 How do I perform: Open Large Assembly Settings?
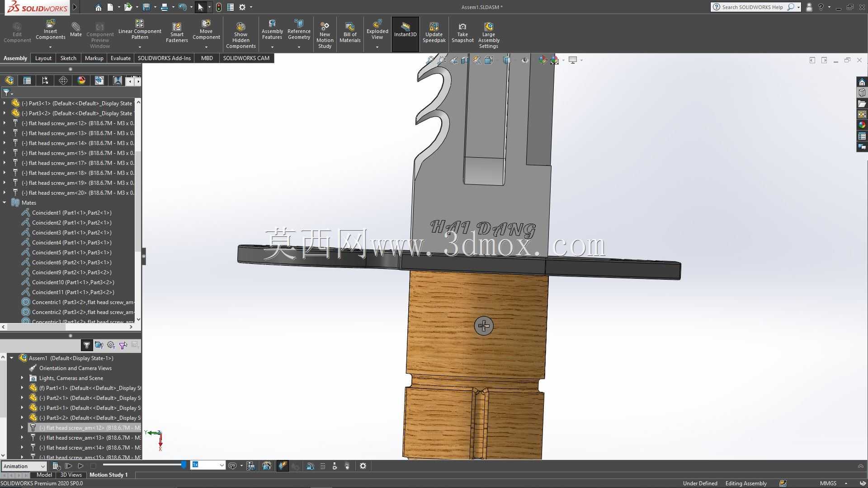pos(489,35)
